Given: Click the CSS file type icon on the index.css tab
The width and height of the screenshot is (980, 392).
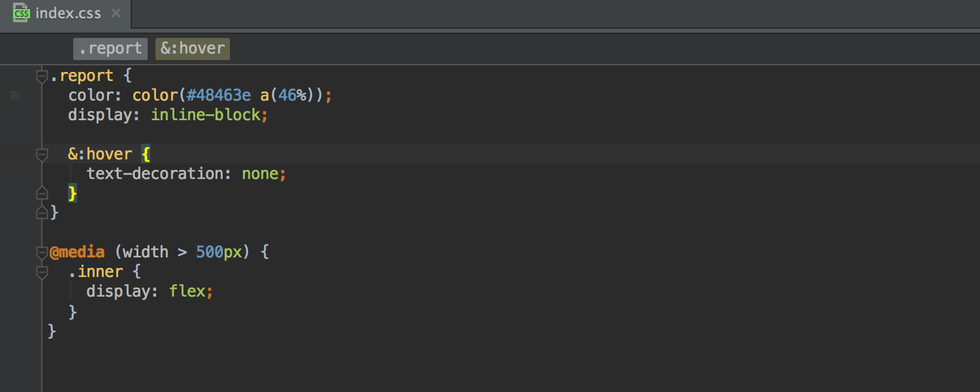Looking at the screenshot, I should tap(20, 12).
